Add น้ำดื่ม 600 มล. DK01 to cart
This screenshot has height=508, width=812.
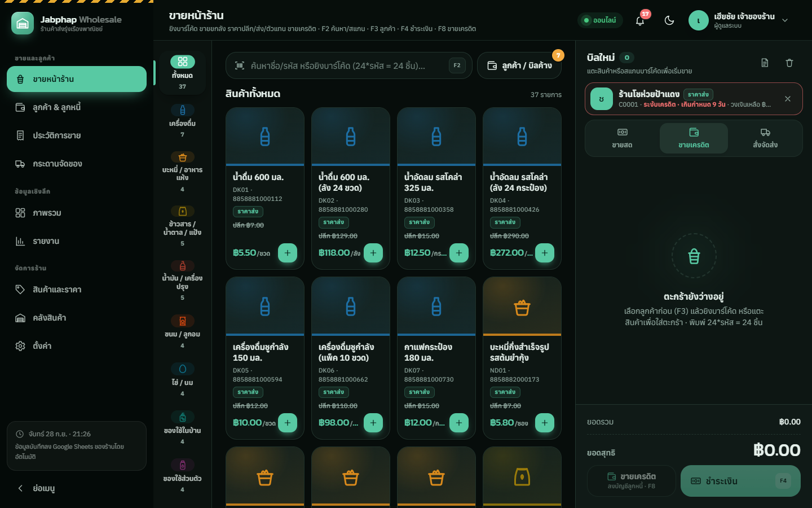[288, 253]
